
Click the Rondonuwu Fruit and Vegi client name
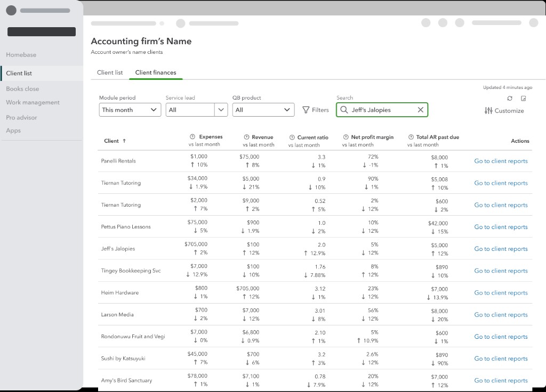coord(133,337)
